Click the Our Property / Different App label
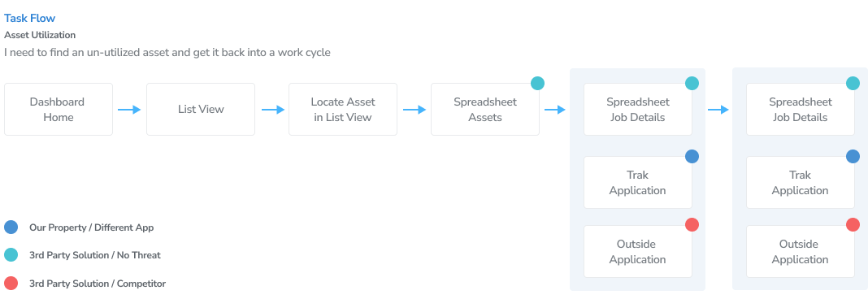 pyautogui.click(x=91, y=227)
